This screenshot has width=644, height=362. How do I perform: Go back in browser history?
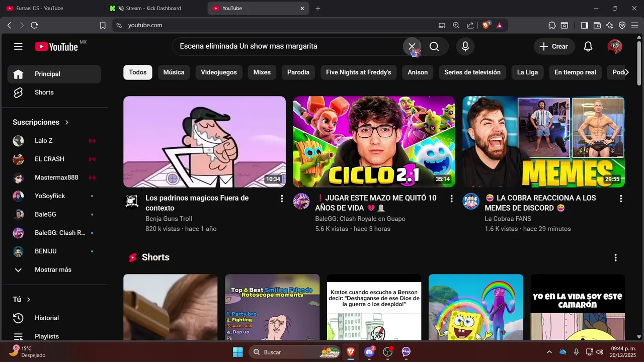[9, 25]
